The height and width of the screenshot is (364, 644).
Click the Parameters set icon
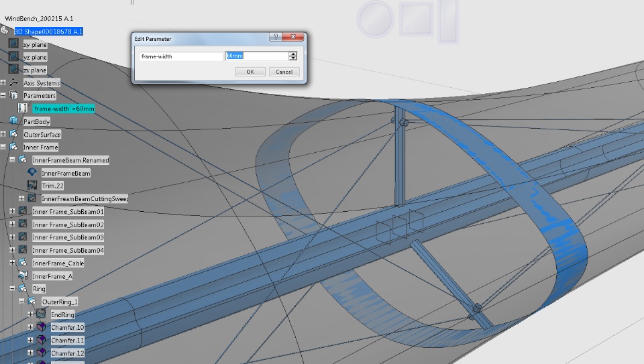click(x=13, y=95)
